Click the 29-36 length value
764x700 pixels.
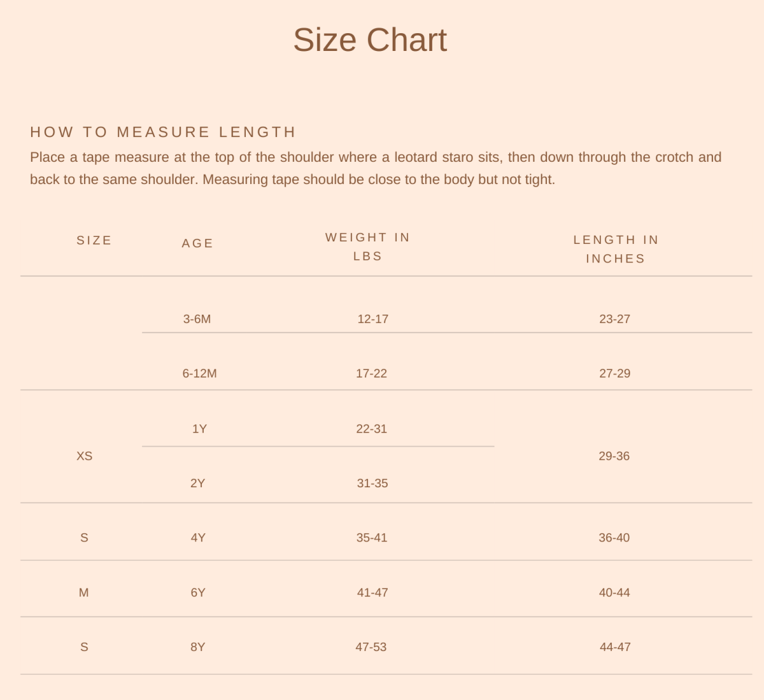pos(614,456)
